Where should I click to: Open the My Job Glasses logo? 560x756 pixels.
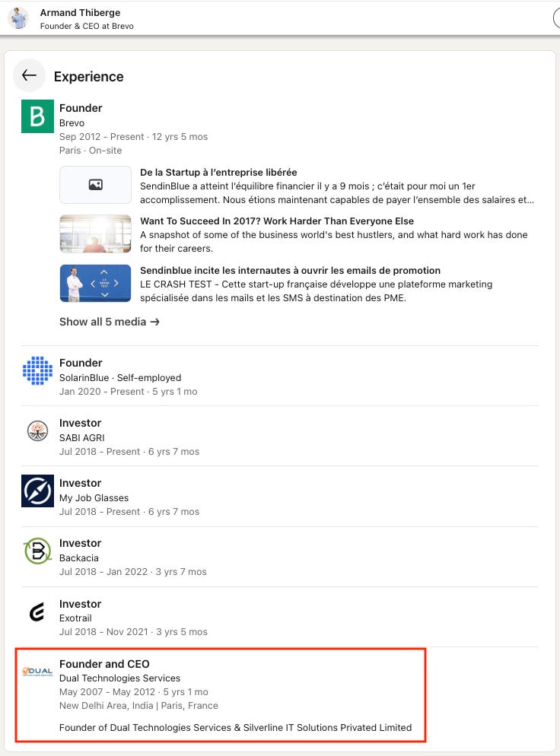pyautogui.click(x=37, y=491)
